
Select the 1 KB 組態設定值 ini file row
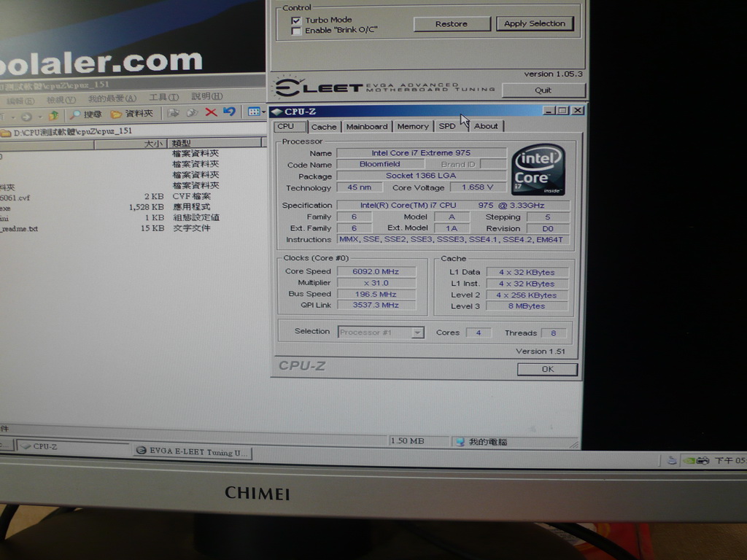[x=109, y=217]
